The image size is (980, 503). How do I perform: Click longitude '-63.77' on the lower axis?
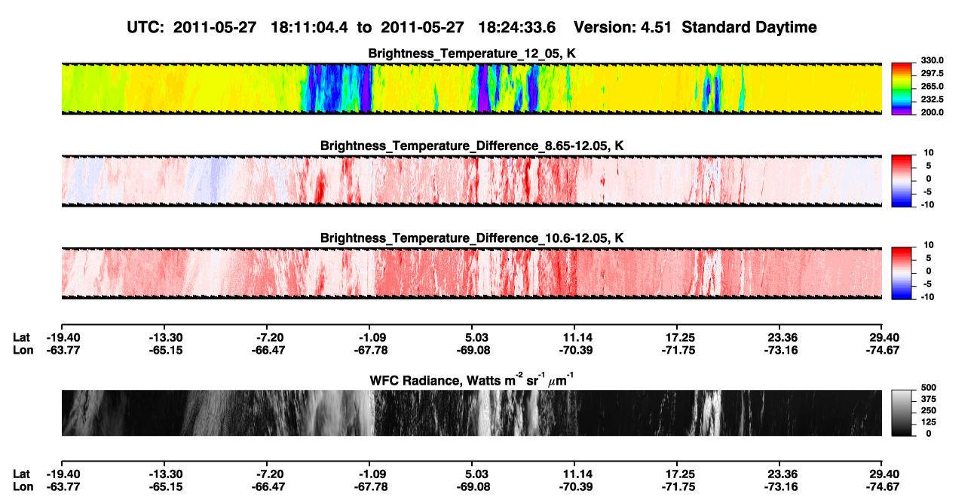point(63,486)
